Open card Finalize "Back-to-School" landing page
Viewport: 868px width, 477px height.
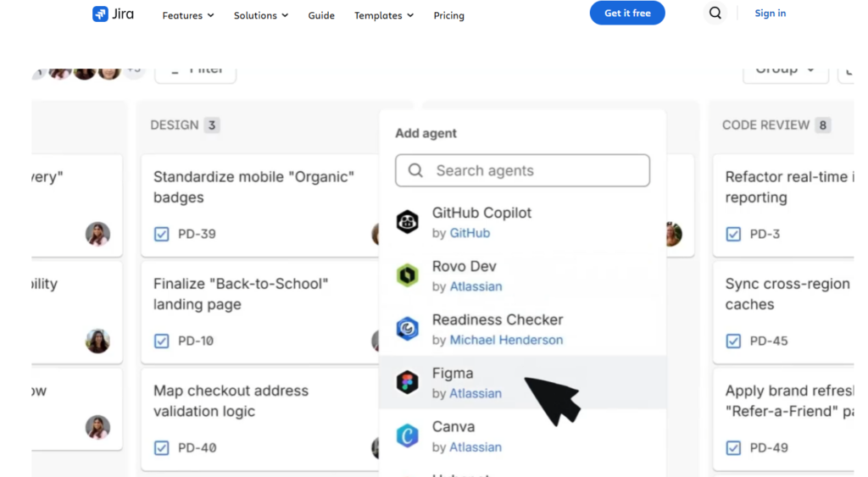[260, 313]
